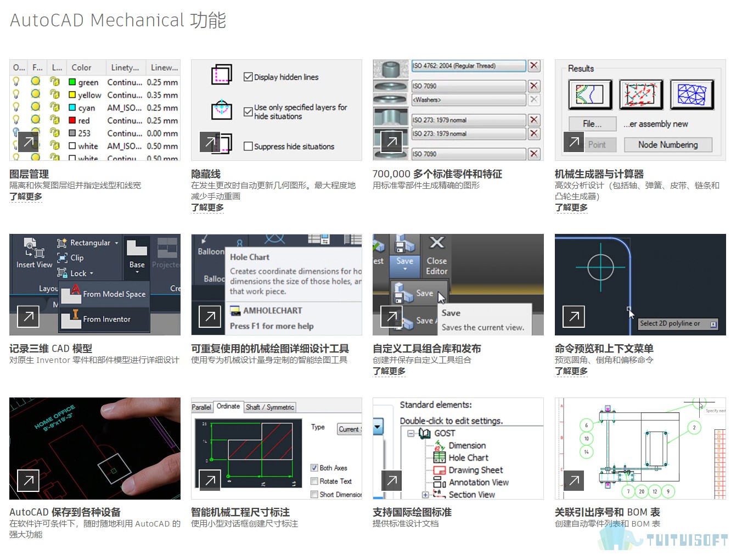
Task: Open the Lock dropdown arrow
Action: pyautogui.click(x=91, y=273)
